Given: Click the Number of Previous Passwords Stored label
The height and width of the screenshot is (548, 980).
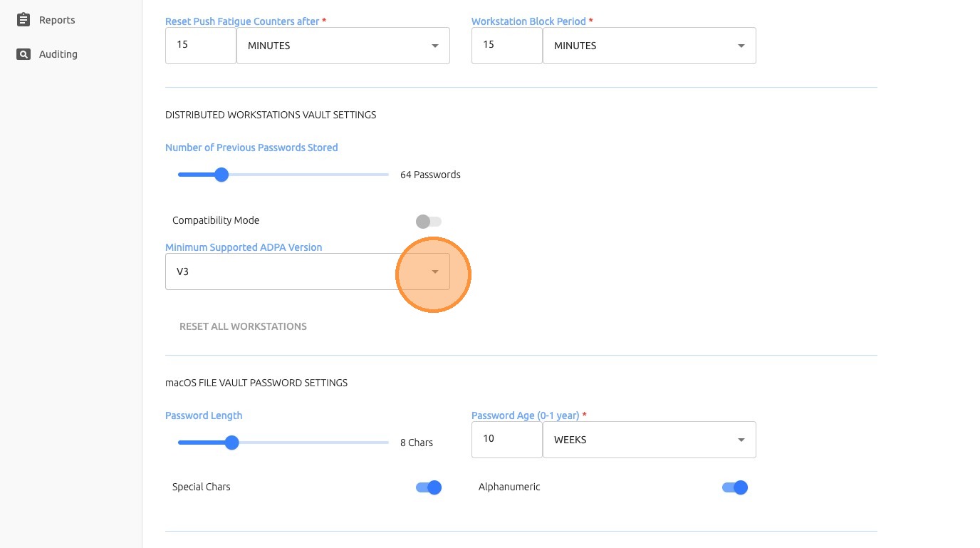Looking at the screenshot, I should click(251, 148).
